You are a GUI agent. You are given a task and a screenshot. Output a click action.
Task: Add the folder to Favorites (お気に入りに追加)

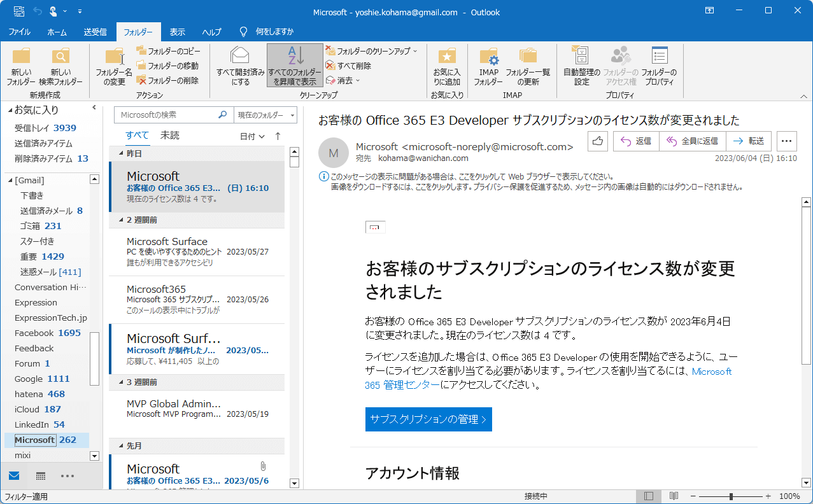tap(447, 67)
